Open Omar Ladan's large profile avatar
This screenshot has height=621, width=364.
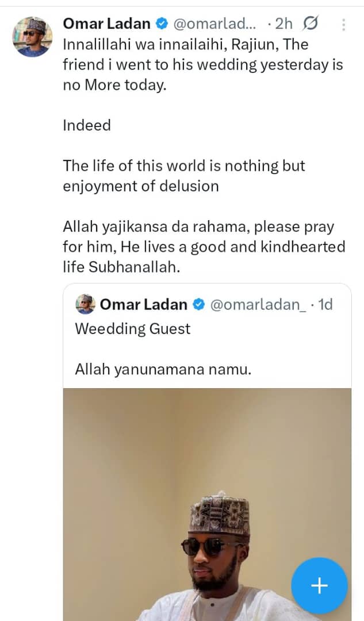[x=32, y=37]
